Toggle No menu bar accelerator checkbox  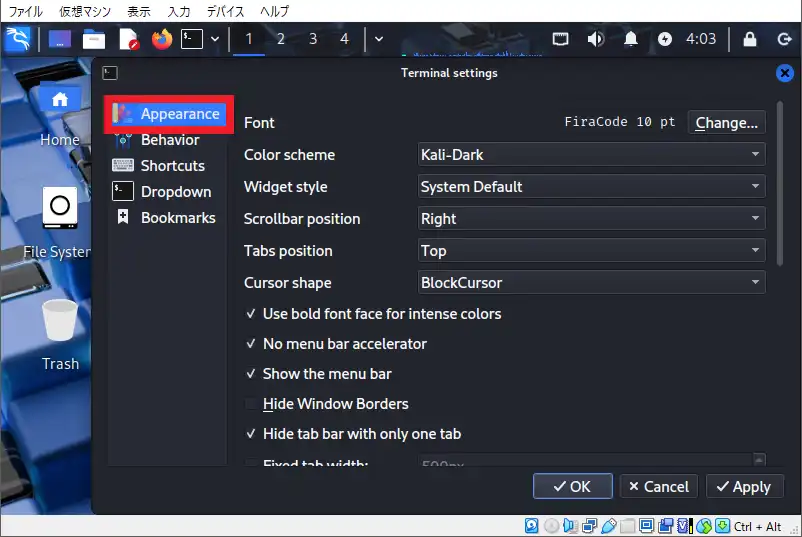tap(251, 344)
